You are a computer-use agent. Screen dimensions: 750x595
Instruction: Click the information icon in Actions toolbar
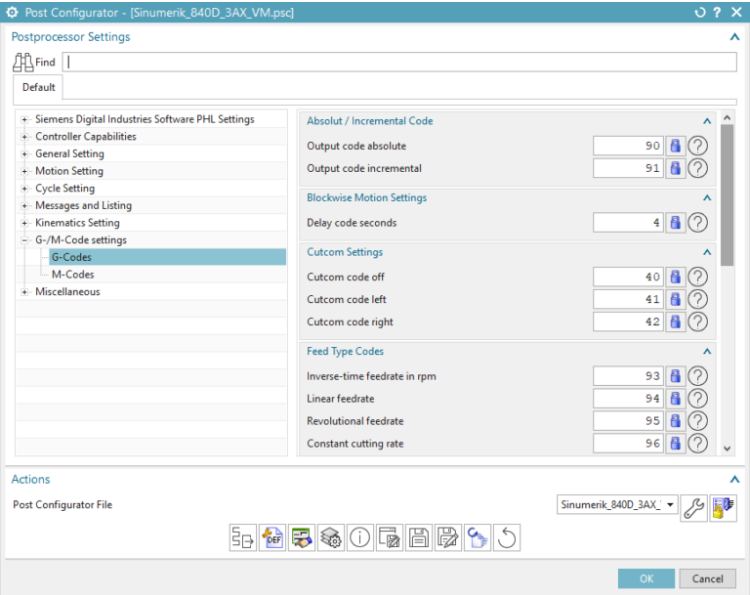click(x=360, y=539)
